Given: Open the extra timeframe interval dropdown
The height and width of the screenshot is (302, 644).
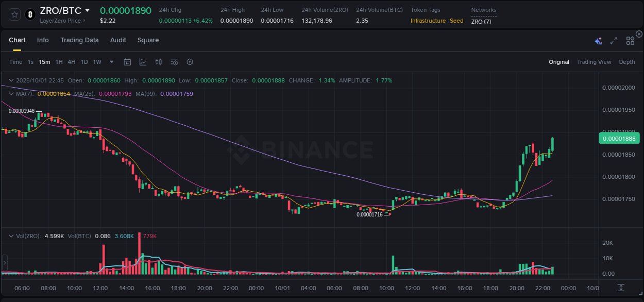Looking at the screenshot, I should (x=111, y=62).
